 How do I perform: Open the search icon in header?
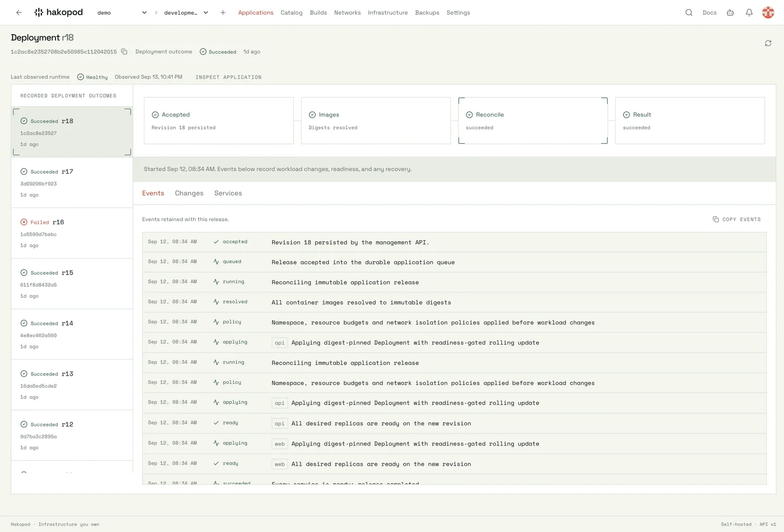coord(689,13)
